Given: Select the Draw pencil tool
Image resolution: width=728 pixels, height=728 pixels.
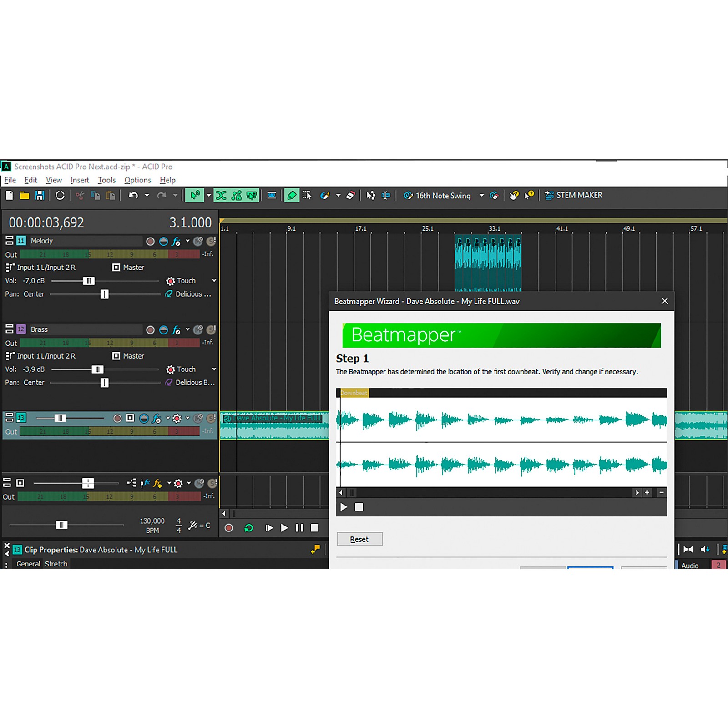Looking at the screenshot, I should (292, 196).
